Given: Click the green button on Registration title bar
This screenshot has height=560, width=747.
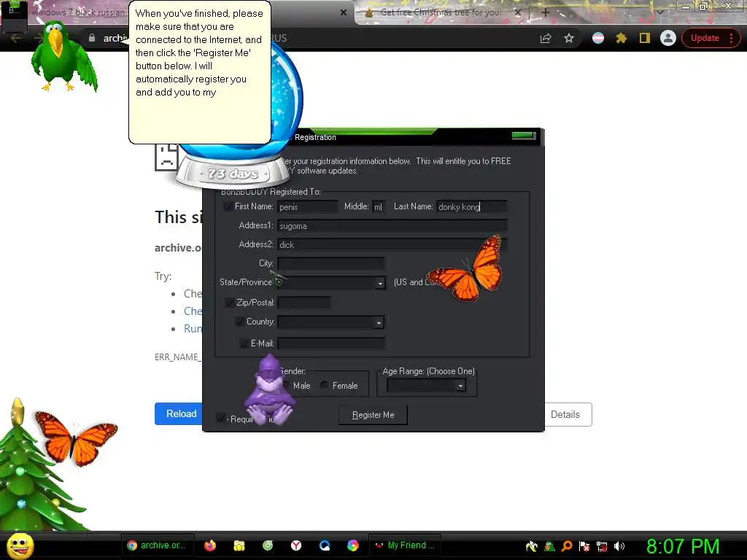Looking at the screenshot, I should point(524,136).
